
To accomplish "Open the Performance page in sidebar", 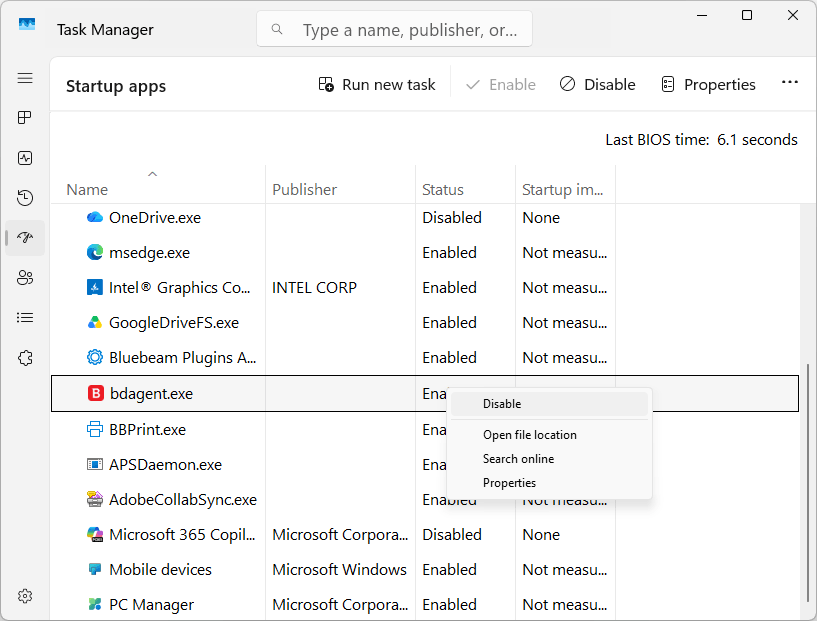I will [x=25, y=158].
